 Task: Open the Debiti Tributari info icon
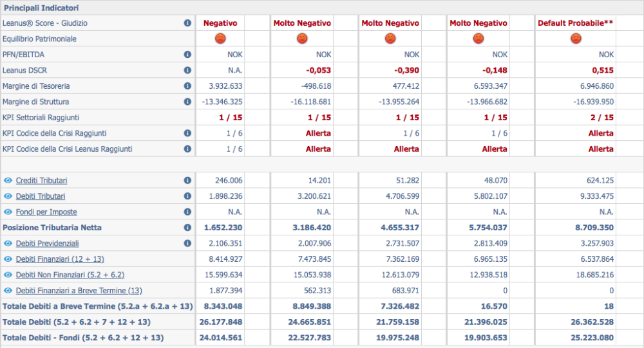187,196
